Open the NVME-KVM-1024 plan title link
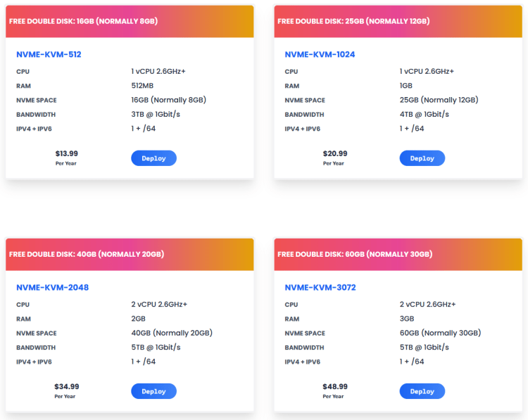This screenshot has height=420, width=528. 320,54
